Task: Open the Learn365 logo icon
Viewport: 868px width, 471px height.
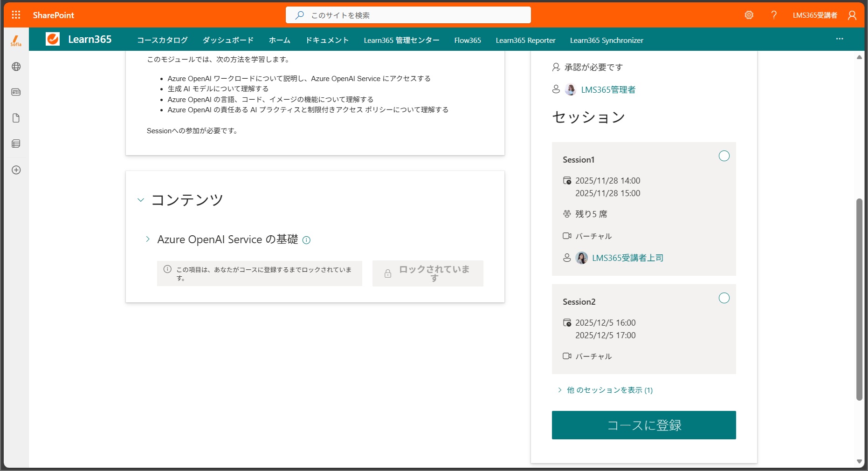Action: pyautogui.click(x=53, y=39)
